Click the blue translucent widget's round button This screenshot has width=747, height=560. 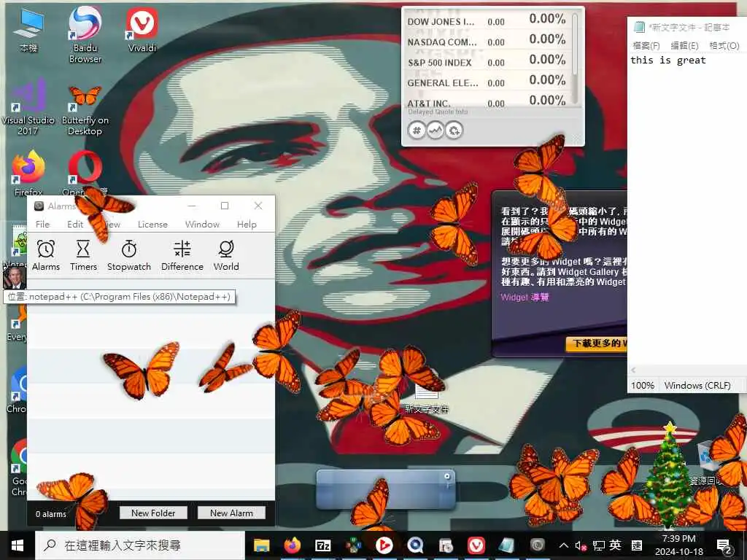pos(447,475)
